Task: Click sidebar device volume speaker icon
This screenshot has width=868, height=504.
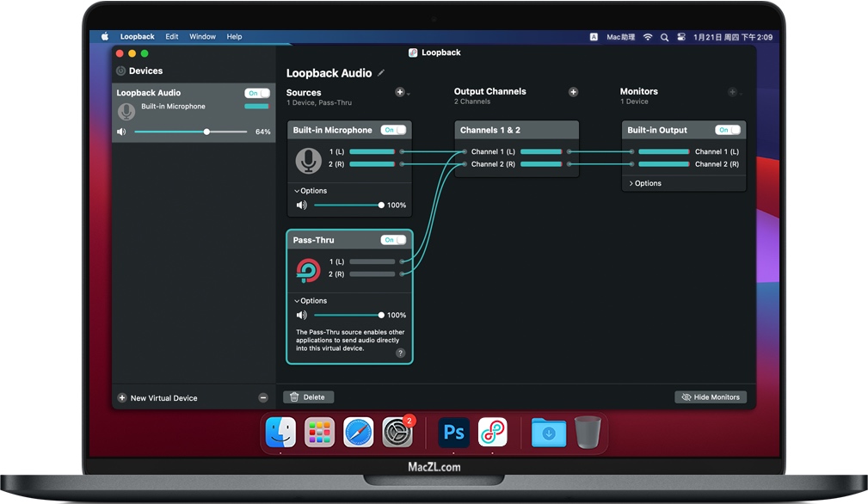Action: pyautogui.click(x=121, y=132)
